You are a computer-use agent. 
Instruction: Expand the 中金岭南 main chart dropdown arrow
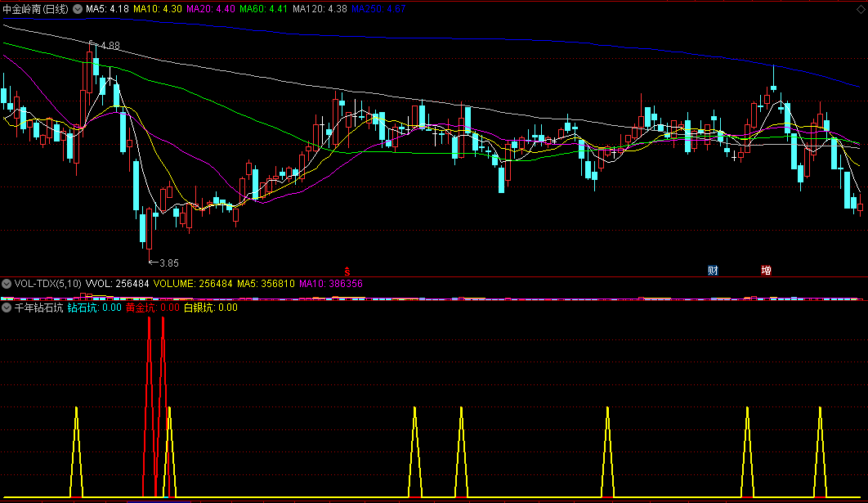point(78,9)
